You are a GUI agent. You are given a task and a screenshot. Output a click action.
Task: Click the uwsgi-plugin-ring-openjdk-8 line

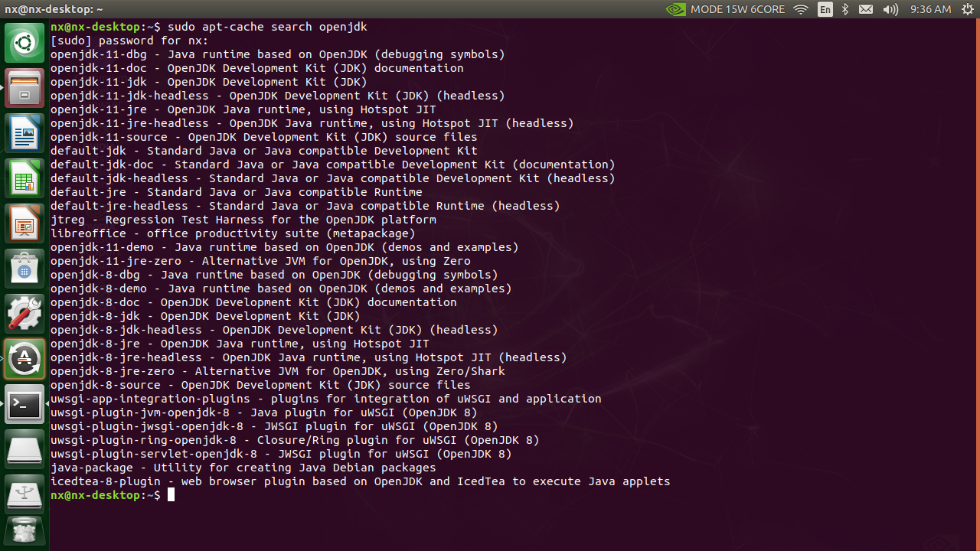(295, 440)
